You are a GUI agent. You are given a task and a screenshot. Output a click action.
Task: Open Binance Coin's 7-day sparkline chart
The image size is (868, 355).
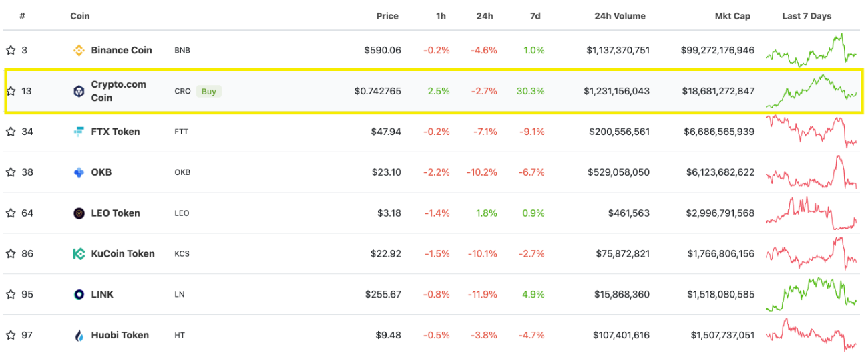point(811,50)
